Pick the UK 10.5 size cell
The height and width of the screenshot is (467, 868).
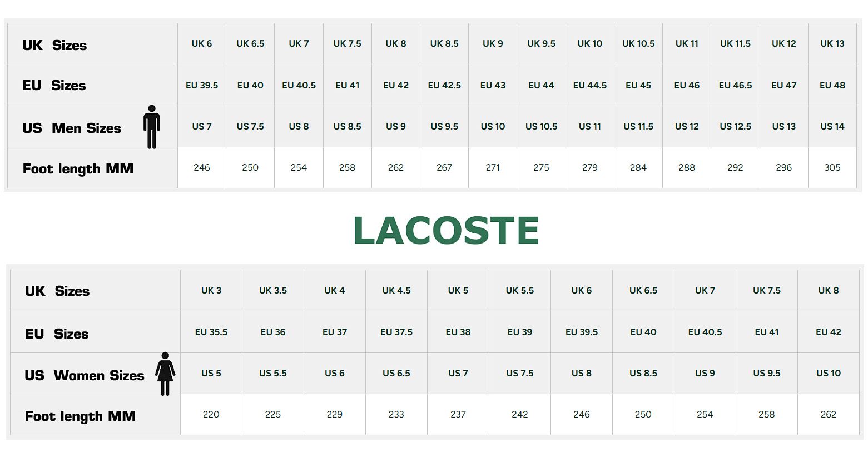click(638, 43)
